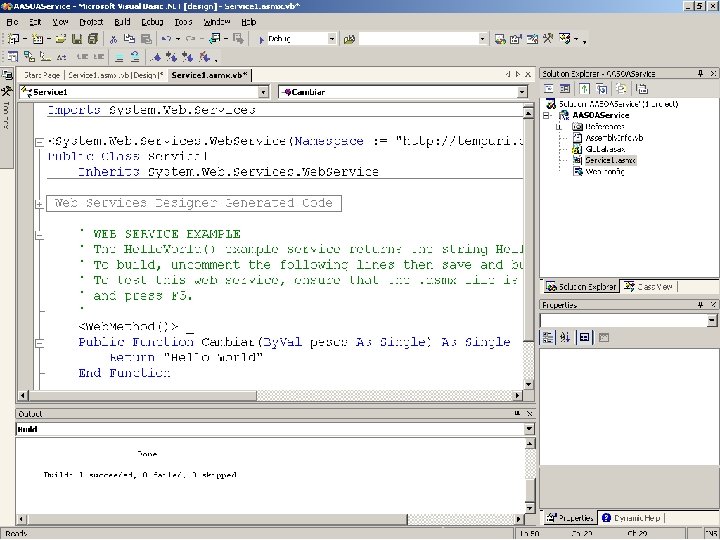Open the Dynamic Help tab
The width and height of the screenshot is (720, 540).
pyautogui.click(x=631, y=518)
